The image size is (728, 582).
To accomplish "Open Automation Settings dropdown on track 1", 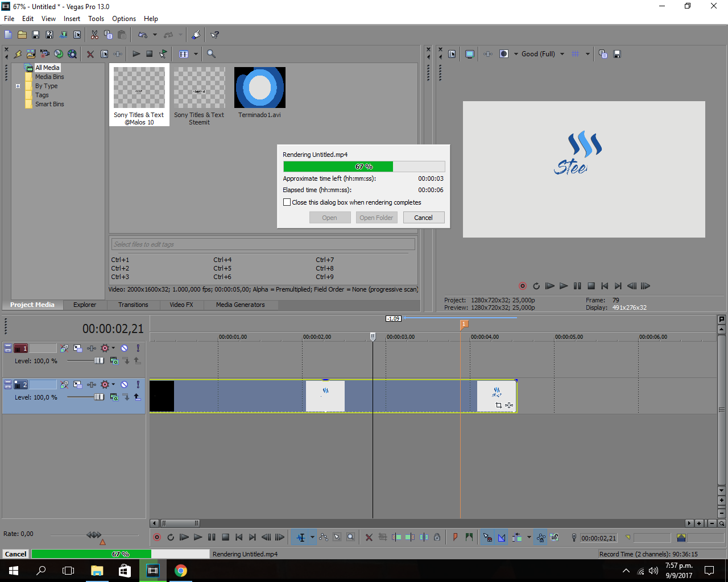I will coord(113,348).
